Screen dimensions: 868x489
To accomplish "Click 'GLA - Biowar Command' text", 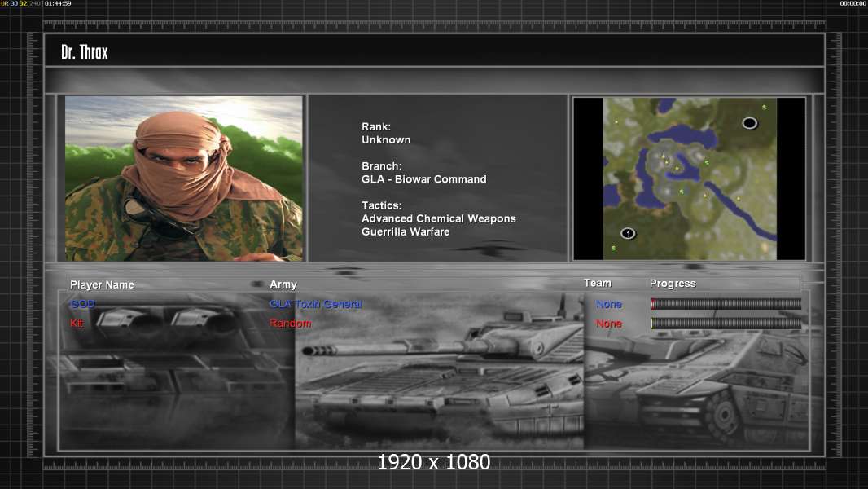I will [424, 179].
